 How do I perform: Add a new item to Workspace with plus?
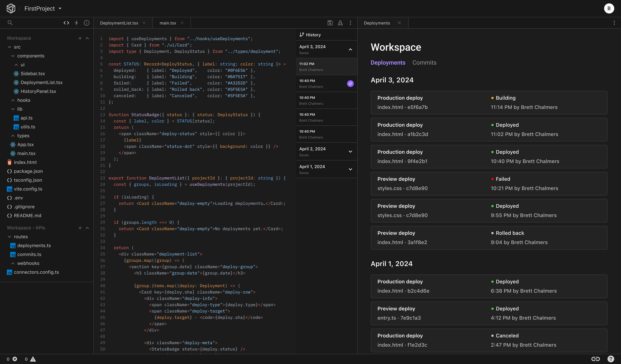(x=80, y=38)
